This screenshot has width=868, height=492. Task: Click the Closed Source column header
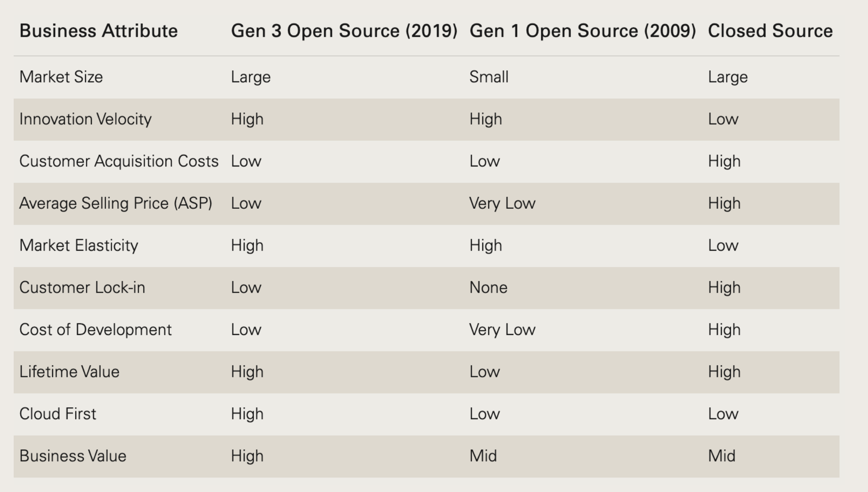pyautogui.click(x=770, y=31)
